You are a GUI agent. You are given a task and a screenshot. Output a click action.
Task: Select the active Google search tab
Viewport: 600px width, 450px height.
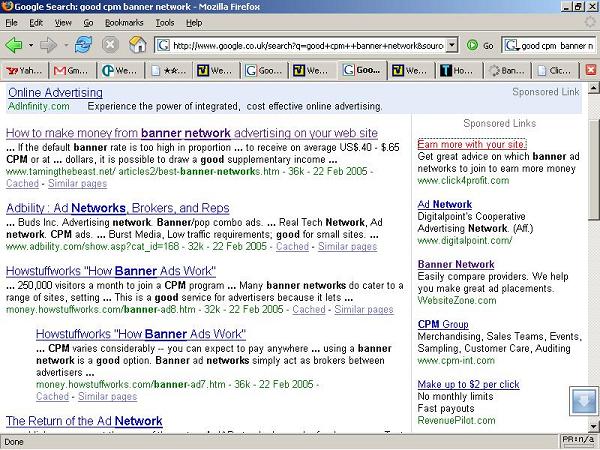(362, 70)
